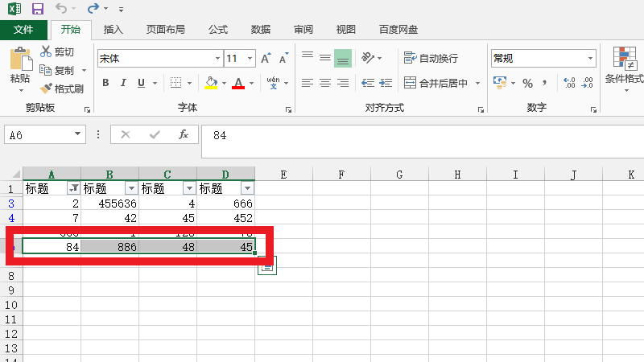Click the insert function fx icon

click(x=184, y=134)
